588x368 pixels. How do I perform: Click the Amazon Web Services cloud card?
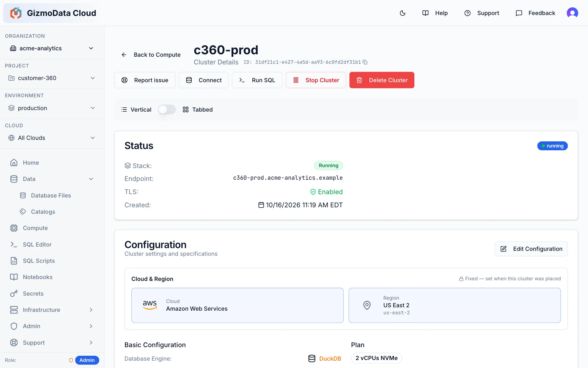[x=237, y=305]
